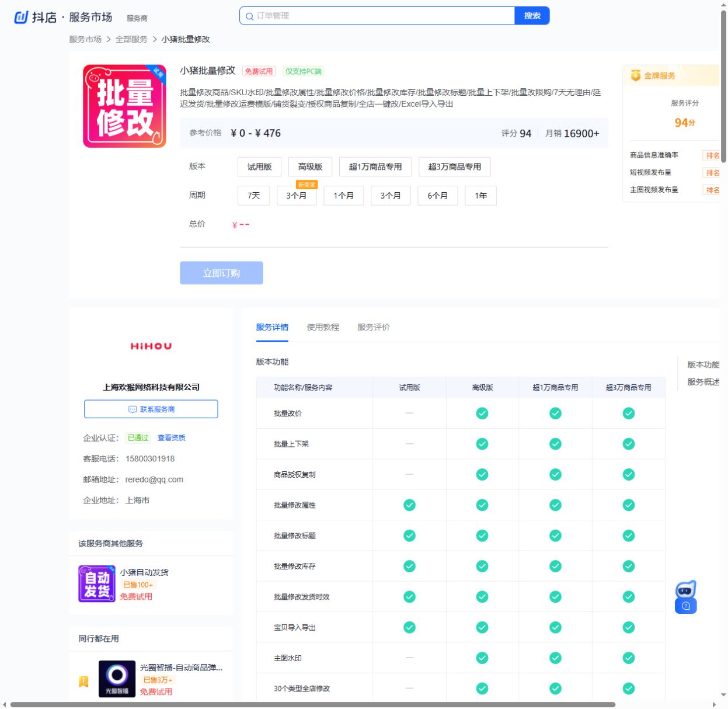The image size is (728, 709).
Task: Click the phone number 15800301918
Action: (x=150, y=458)
